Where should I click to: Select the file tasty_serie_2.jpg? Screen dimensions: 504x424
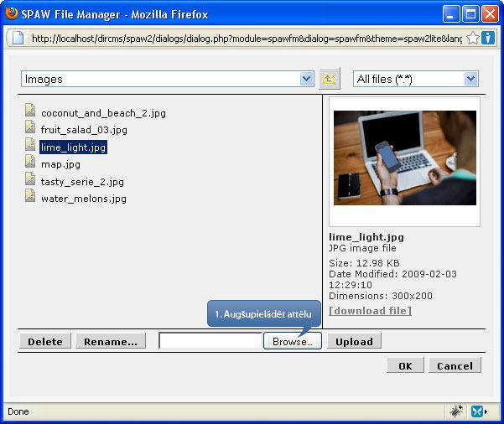(82, 182)
